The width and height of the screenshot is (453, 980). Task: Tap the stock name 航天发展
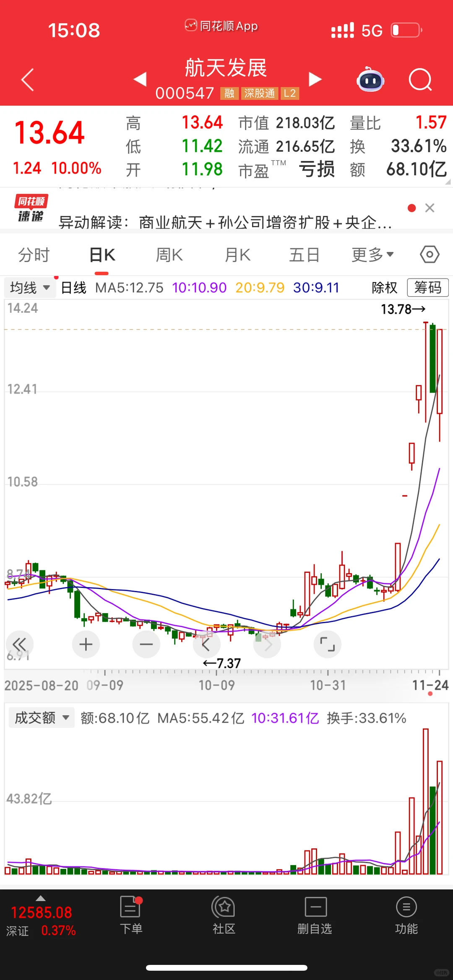pyautogui.click(x=226, y=68)
